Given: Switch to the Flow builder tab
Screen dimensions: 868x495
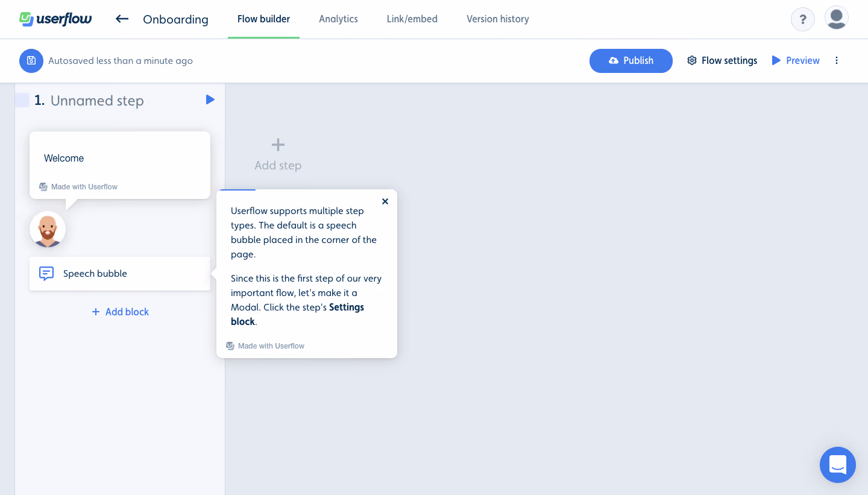Looking at the screenshot, I should 263,19.
